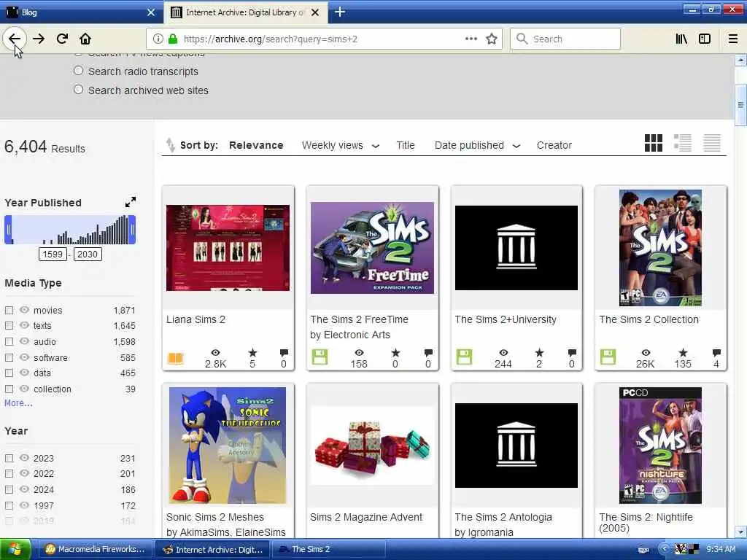Close the Internet Archive tab

pos(315,12)
